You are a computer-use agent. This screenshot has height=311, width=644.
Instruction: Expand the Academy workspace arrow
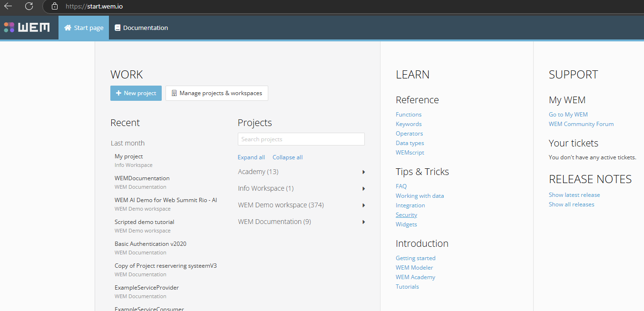click(363, 172)
